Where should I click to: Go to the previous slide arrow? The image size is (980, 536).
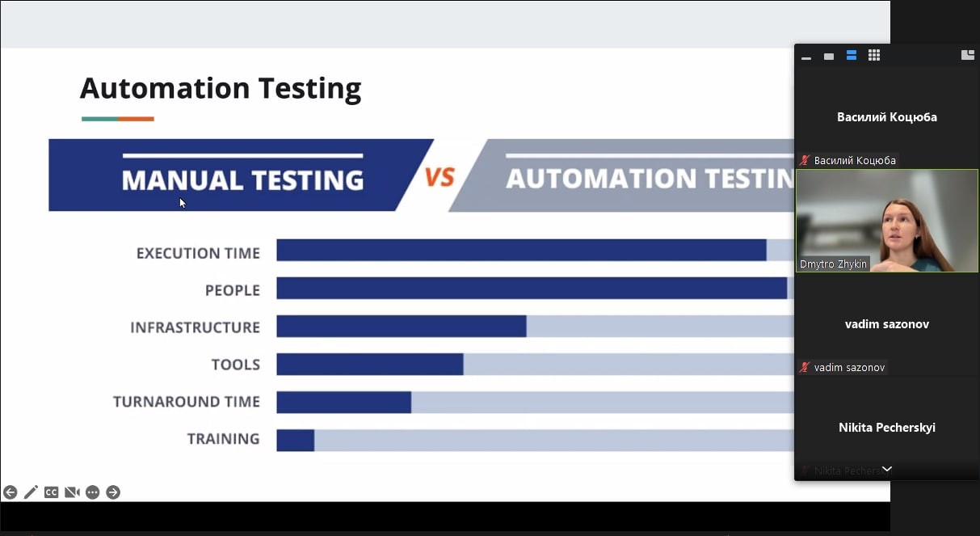coord(10,492)
